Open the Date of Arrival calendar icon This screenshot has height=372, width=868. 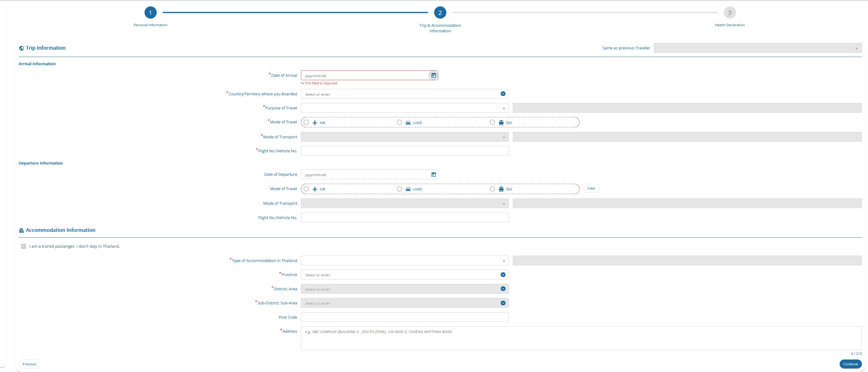point(433,76)
